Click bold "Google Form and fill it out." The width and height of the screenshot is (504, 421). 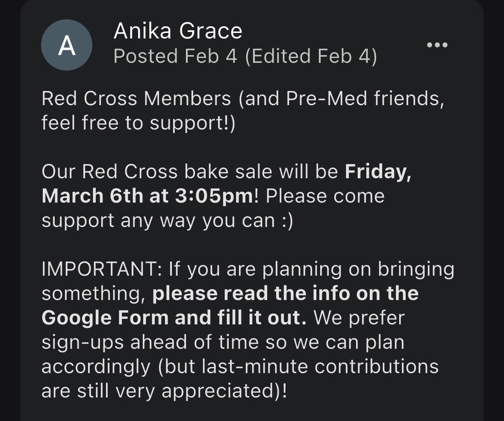point(174,318)
